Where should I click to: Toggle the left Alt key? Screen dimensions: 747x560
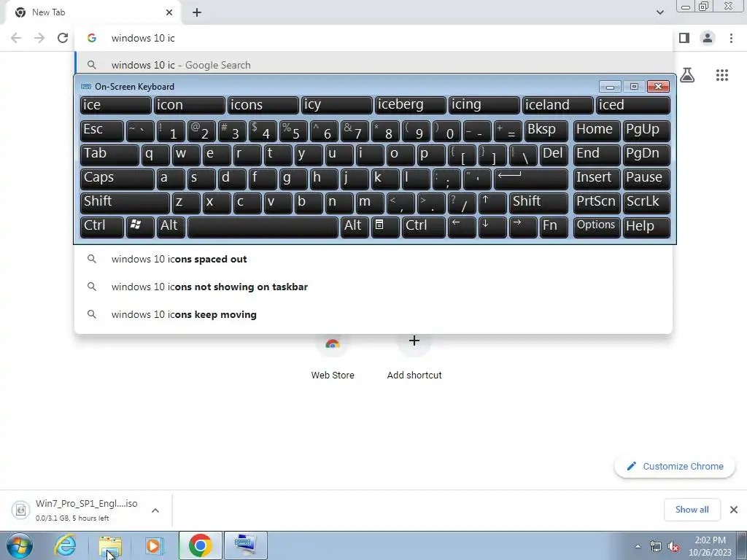[x=171, y=227]
